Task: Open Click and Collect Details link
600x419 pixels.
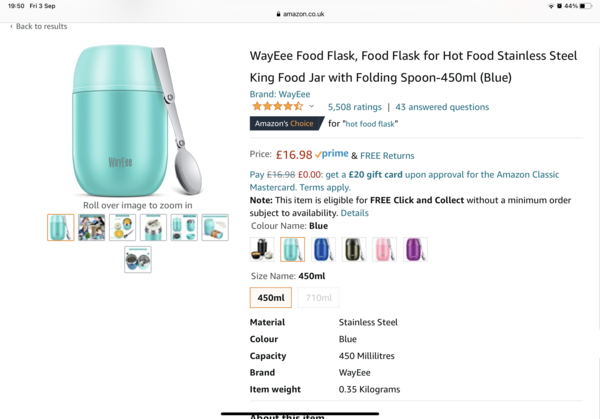Action: click(x=354, y=213)
